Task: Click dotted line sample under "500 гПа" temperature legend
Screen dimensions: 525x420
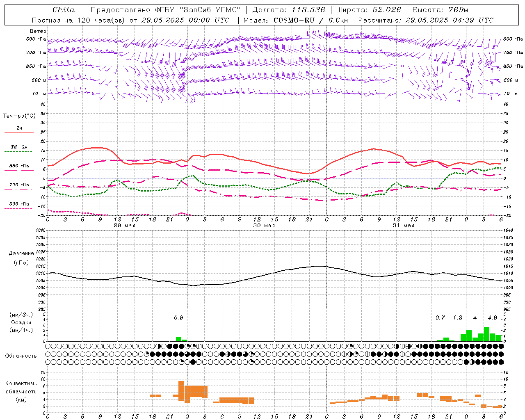Action: point(18,208)
